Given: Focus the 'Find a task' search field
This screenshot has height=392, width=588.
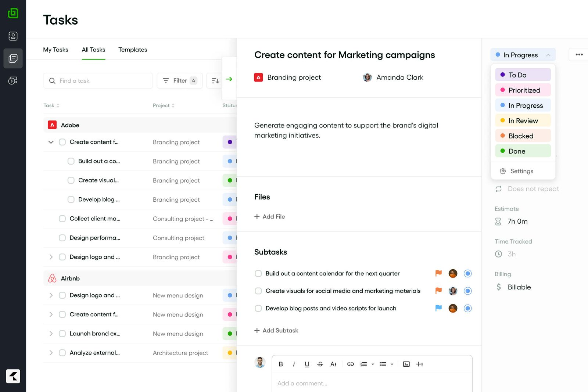Looking at the screenshot, I should coord(98,80).
